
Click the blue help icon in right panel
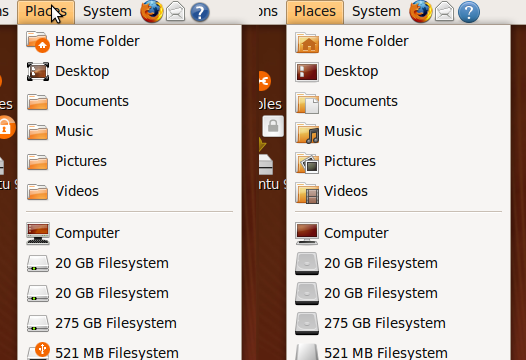pos(469,12)
